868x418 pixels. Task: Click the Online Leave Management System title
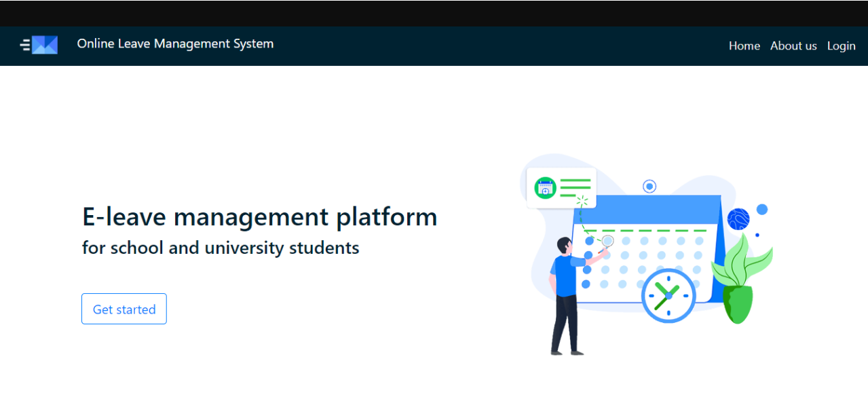point(175,43)
